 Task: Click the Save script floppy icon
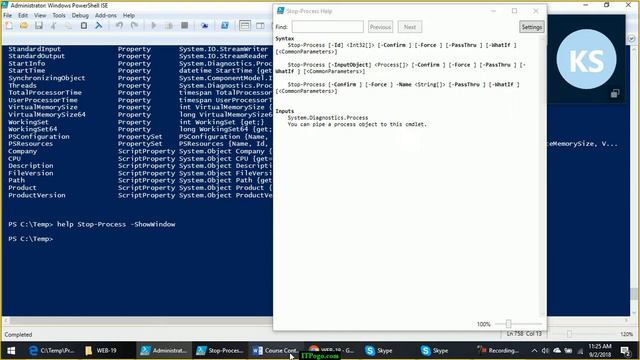(x=39, y=26)
